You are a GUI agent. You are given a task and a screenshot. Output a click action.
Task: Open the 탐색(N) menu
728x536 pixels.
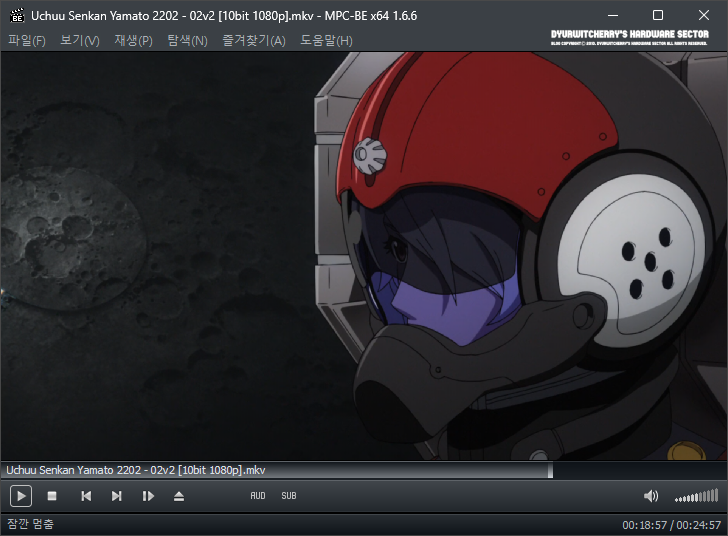(x=188, y=40)
